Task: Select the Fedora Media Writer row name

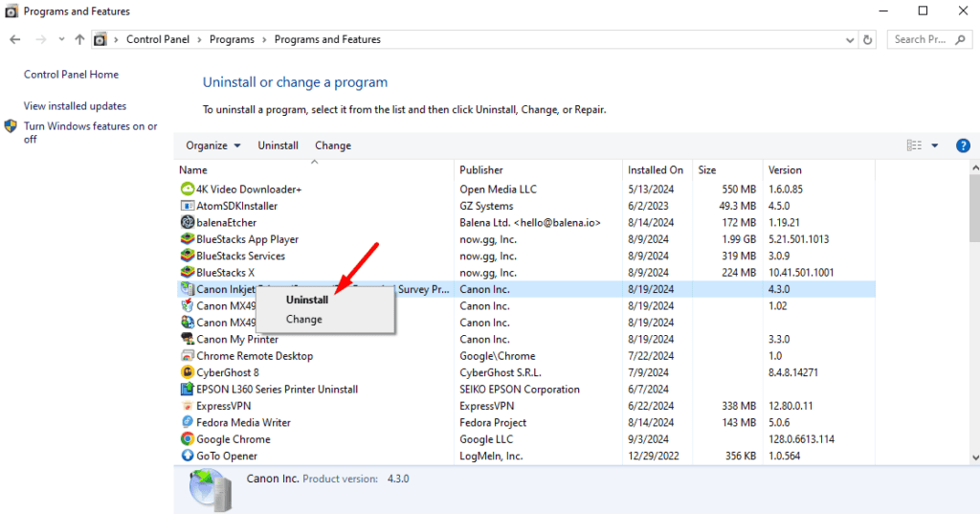Action: tap(243, 422)
